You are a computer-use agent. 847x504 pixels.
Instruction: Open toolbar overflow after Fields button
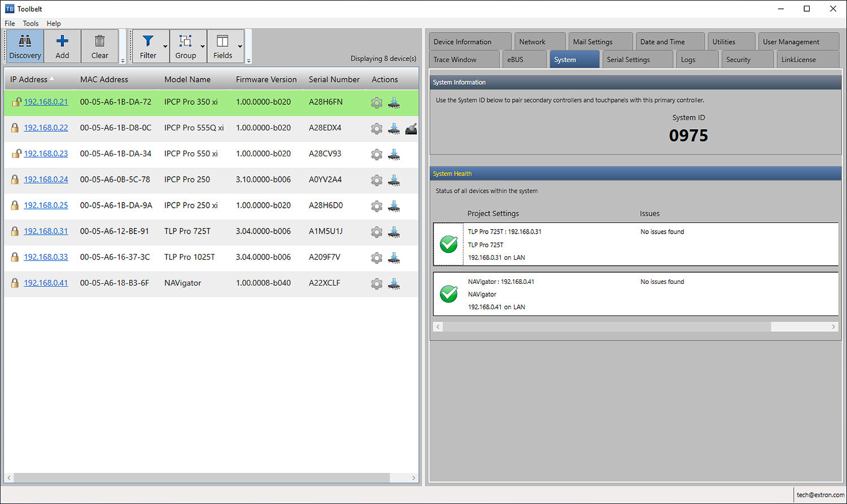click(248, 60)
